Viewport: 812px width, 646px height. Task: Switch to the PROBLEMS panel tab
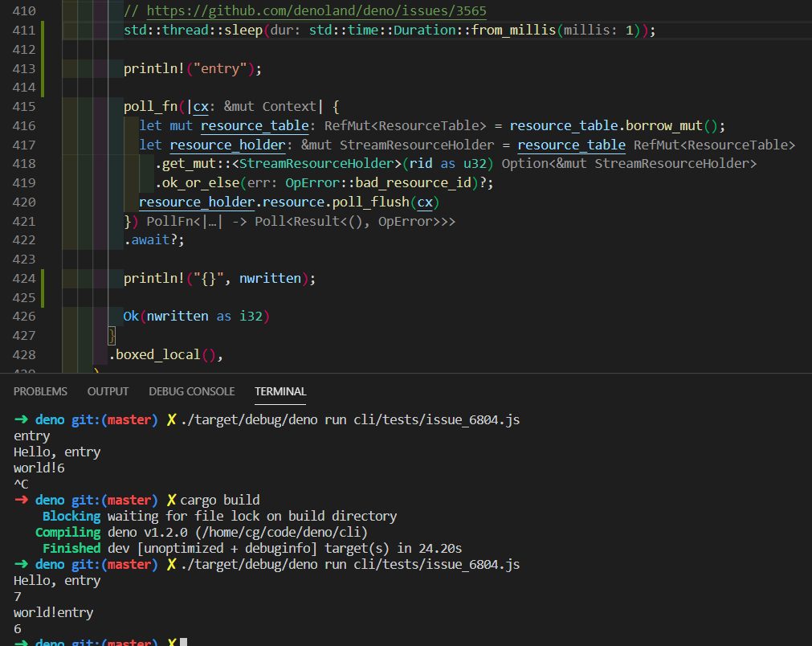[40, 391]
